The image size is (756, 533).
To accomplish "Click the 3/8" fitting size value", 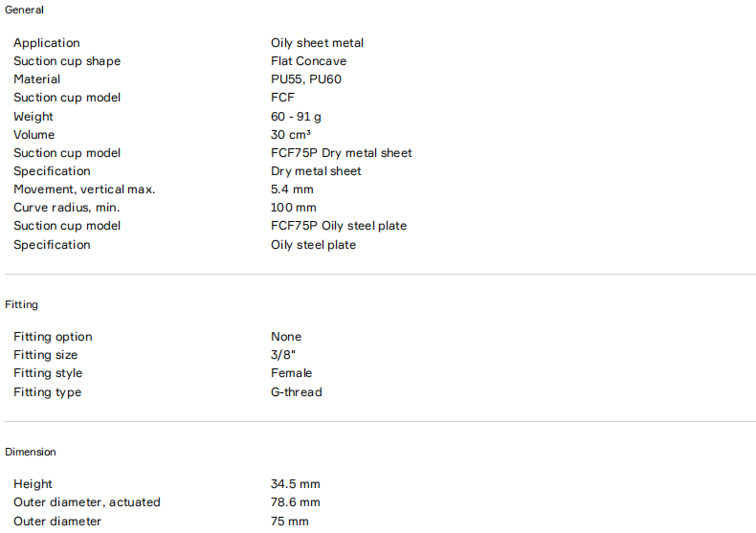I will 283,355.
